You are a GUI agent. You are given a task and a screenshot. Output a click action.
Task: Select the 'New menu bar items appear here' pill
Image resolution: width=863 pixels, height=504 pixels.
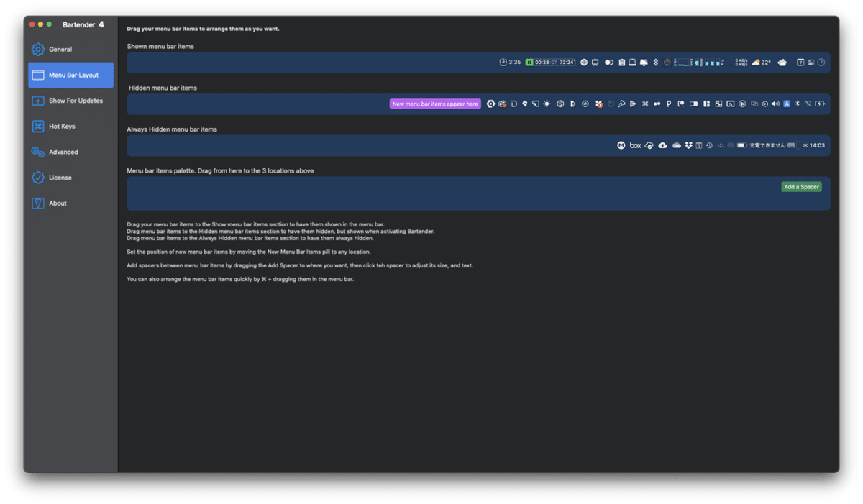tap(435, 104)
